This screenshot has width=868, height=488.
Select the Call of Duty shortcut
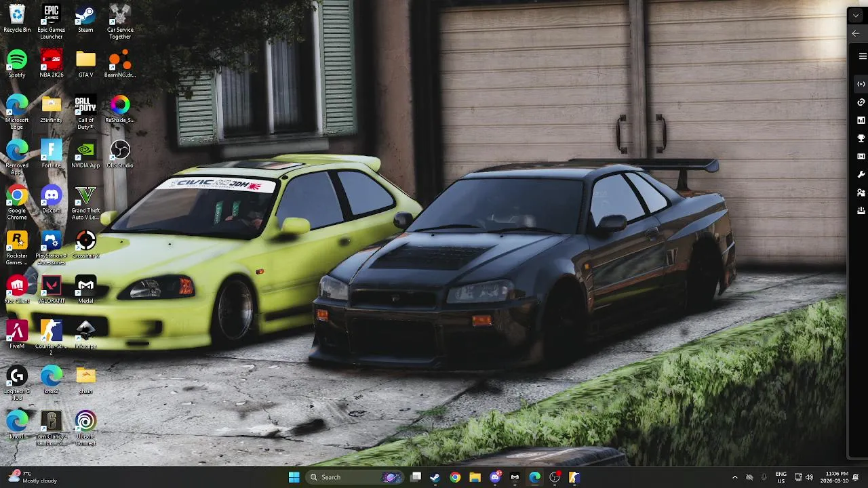[x=85, y=112]
